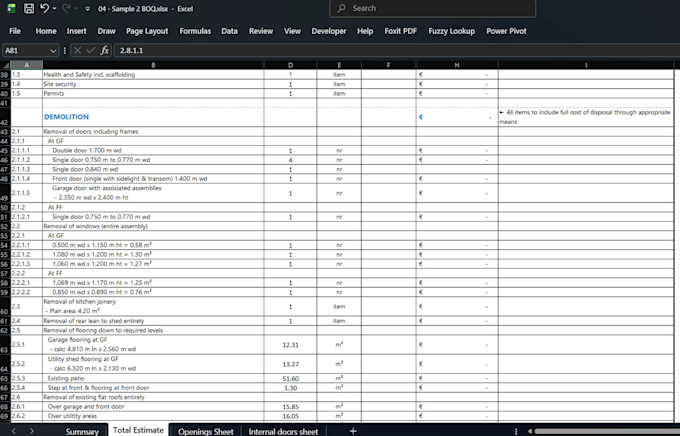Image resolution: width=680 pixels, height=436 pixels.
Task: Click the Select All corner triangle
Action: [5, 65]
